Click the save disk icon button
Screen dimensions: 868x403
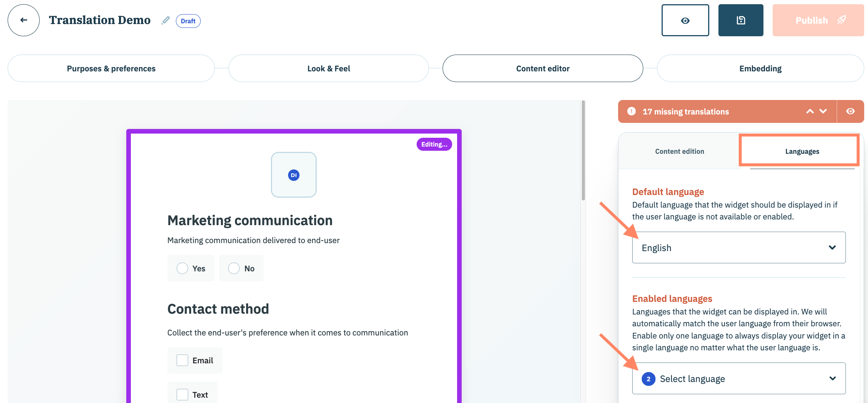pos(741,21)
